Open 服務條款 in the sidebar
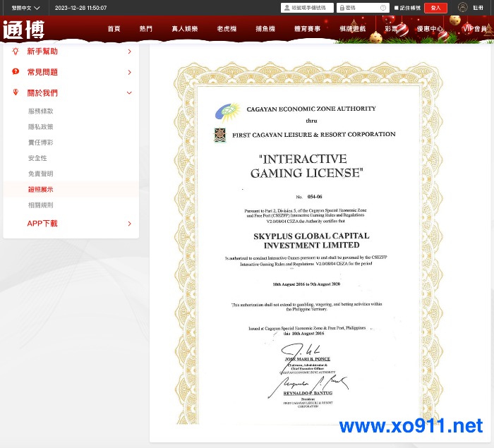494x448 pixels. pyautogui.click(x=41, y=111)
